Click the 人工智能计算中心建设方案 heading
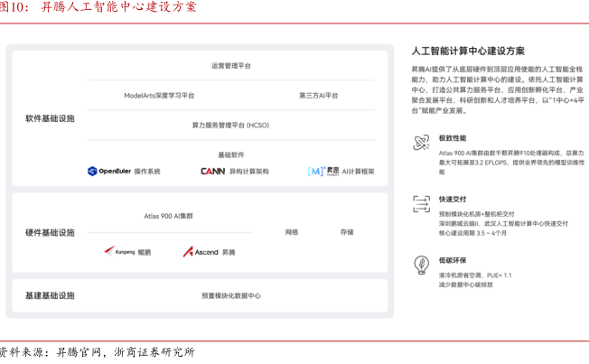The image size is (589, 364). coord(468,51)
